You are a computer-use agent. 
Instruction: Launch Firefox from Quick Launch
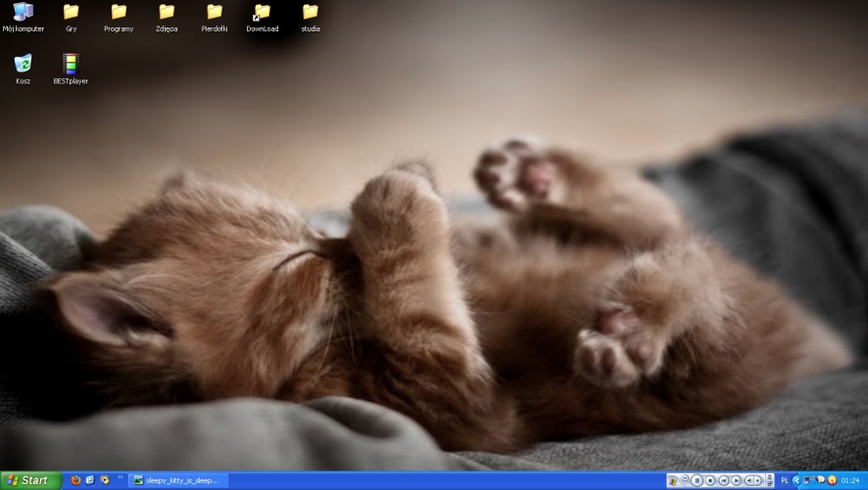click(x=75, y=480)
